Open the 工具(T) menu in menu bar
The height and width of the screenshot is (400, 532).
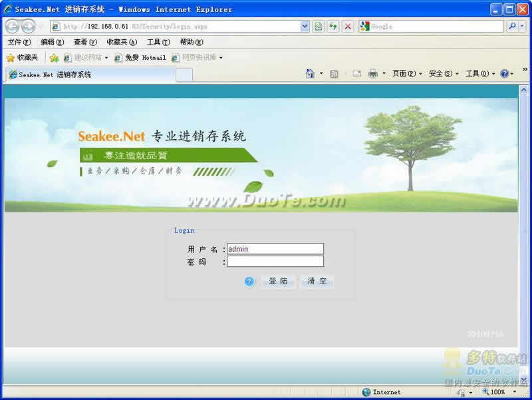tap(158, 42)
